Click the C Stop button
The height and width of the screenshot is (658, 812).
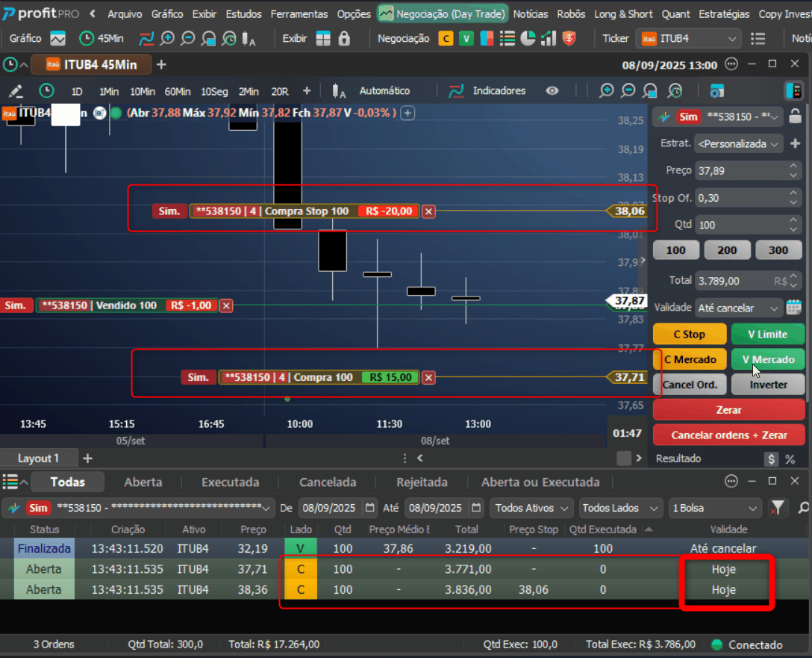(690, 334)
